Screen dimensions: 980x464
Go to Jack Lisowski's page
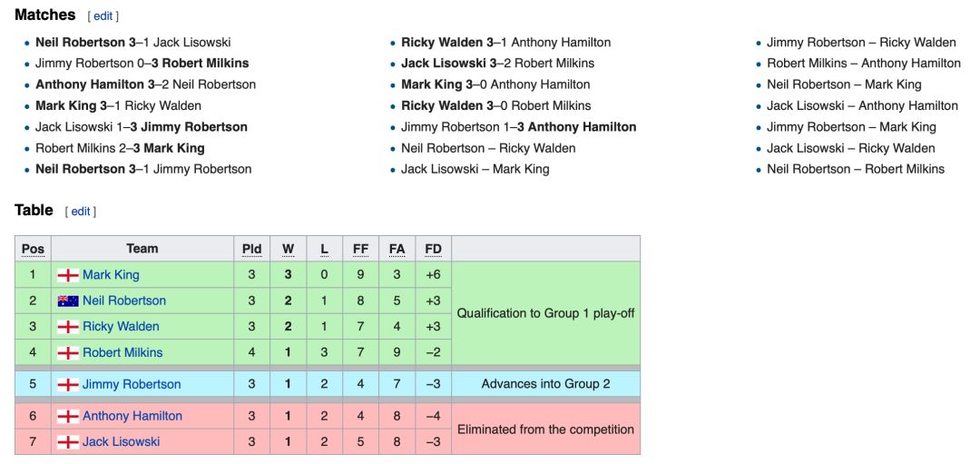pyautogui.click(x=121, y=442)
